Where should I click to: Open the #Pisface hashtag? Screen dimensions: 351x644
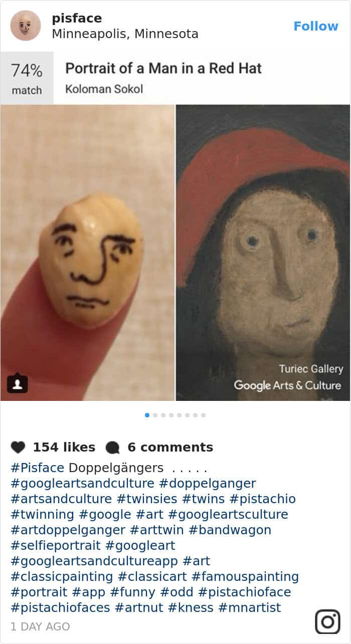pyautogui.click(x=38, y=468)
